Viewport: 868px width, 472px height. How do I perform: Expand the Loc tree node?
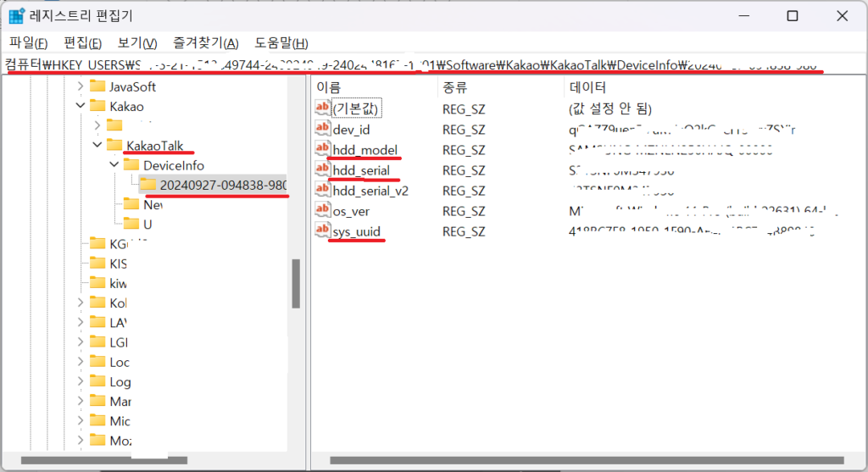pos(81,361)
